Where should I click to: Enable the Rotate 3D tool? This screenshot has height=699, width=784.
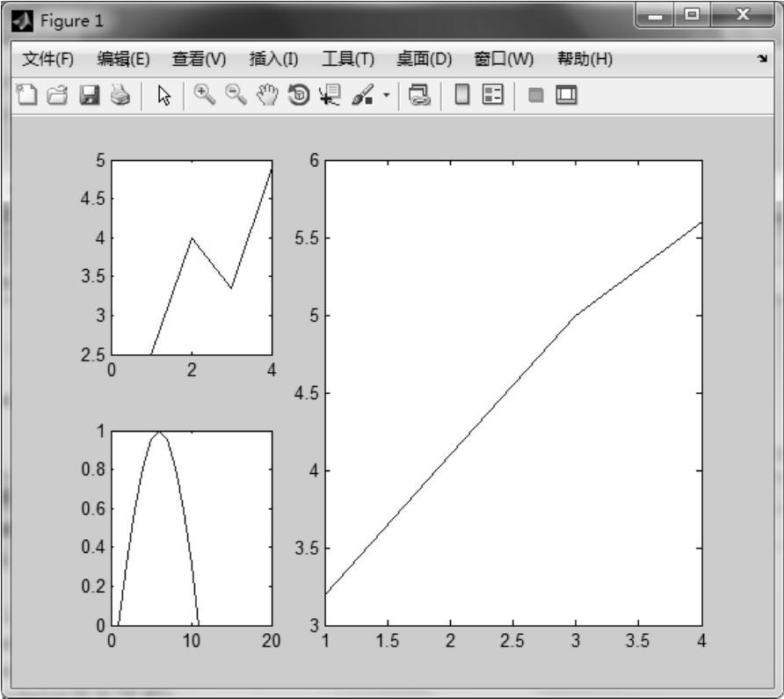click(299, 95)
